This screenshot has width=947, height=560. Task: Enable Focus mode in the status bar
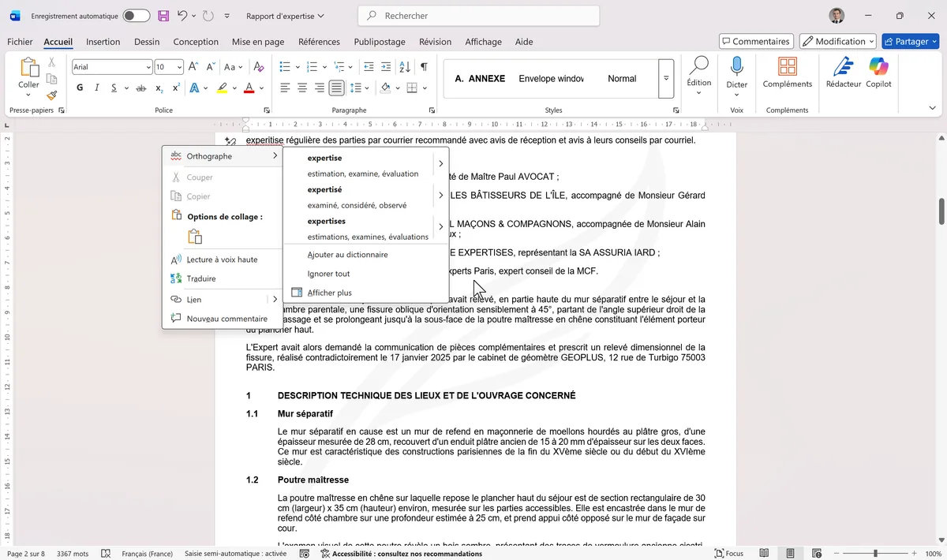[x=728, y=553]
